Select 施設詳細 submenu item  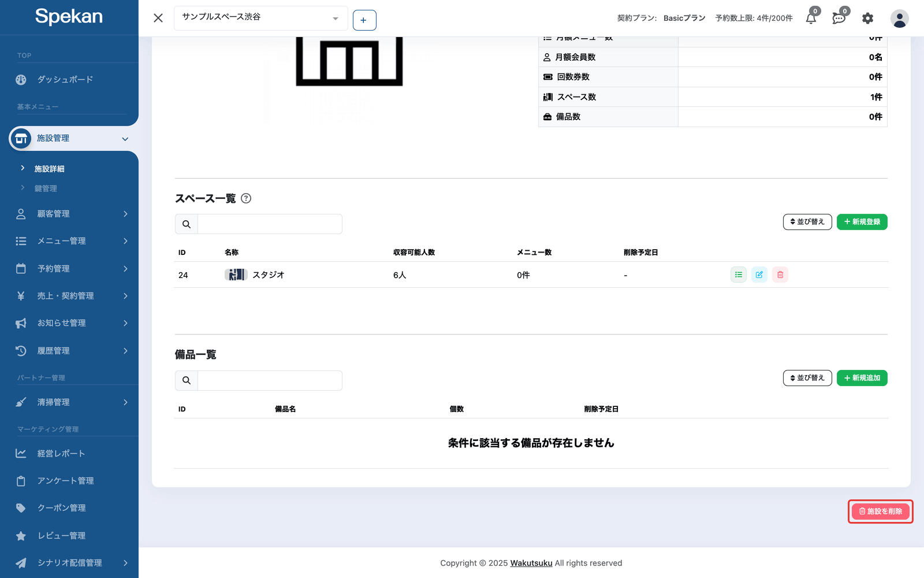pyautogui.click(x=49, y=169)
